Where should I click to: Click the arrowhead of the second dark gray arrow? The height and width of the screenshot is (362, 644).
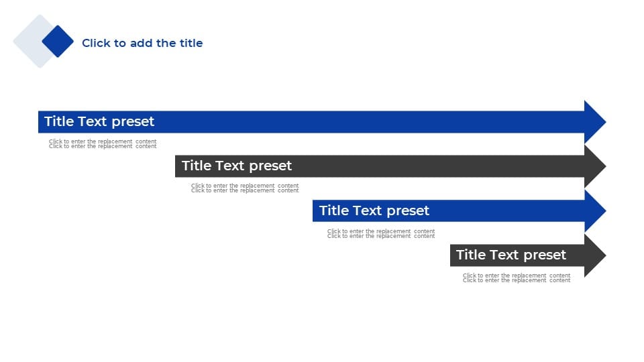[595, 166]
